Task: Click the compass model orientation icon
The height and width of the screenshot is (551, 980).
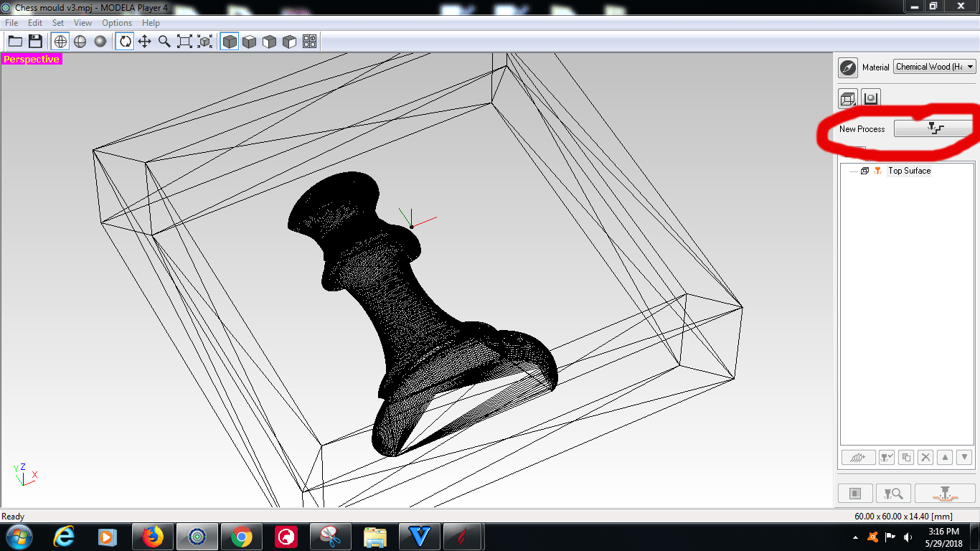Action: (x=848, y=67)
